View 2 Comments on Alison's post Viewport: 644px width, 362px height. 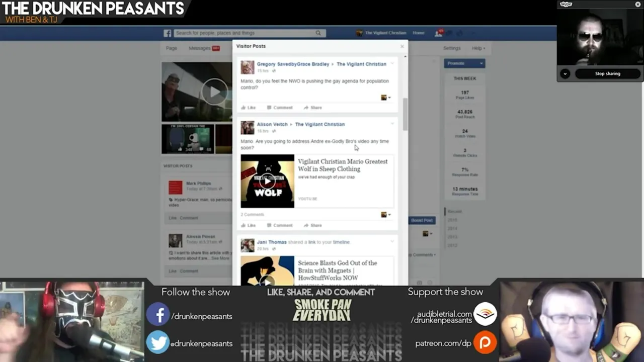click(252, 215)
